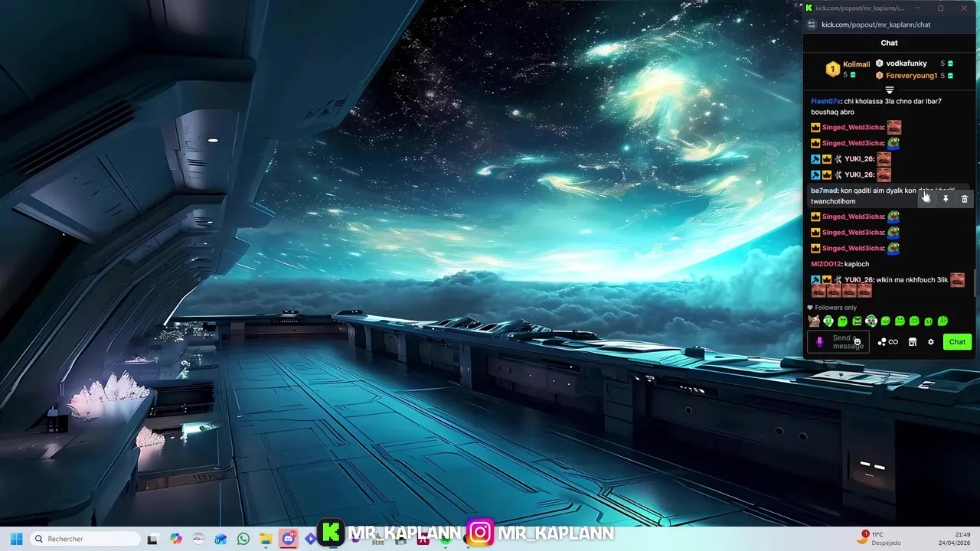Click the purple microphone icon in message box

pos(819,342)
